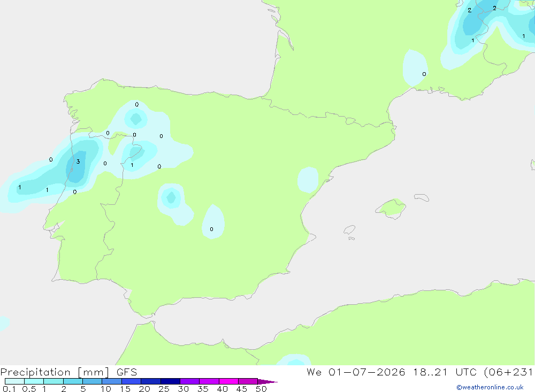This screenshot has width=535, height=392.
Task: Select the 45–50 mm legend color swatch
Action: click(x=248, y=381)
